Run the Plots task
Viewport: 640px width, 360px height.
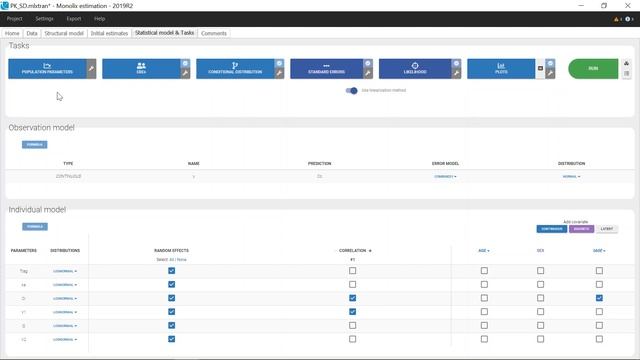(x=501, y=69)
